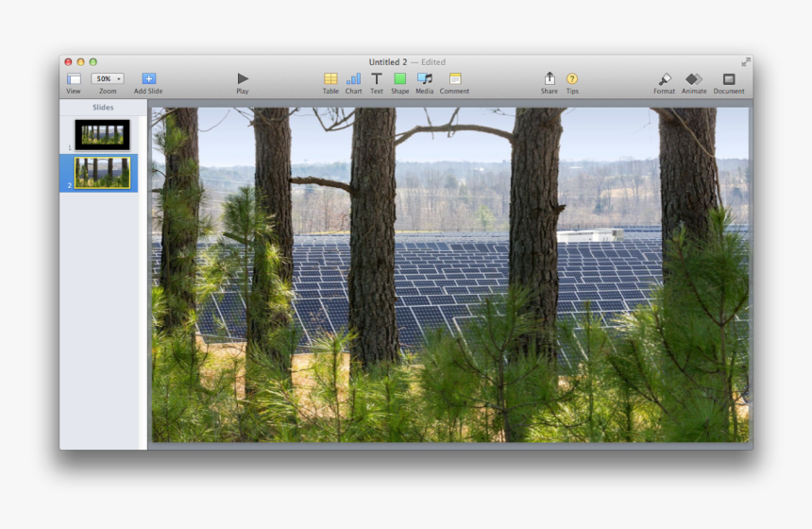The width and height of the screenshot is (812, 529).
Task: Start the slideshow with Play
Action: [x=243, y=79]
